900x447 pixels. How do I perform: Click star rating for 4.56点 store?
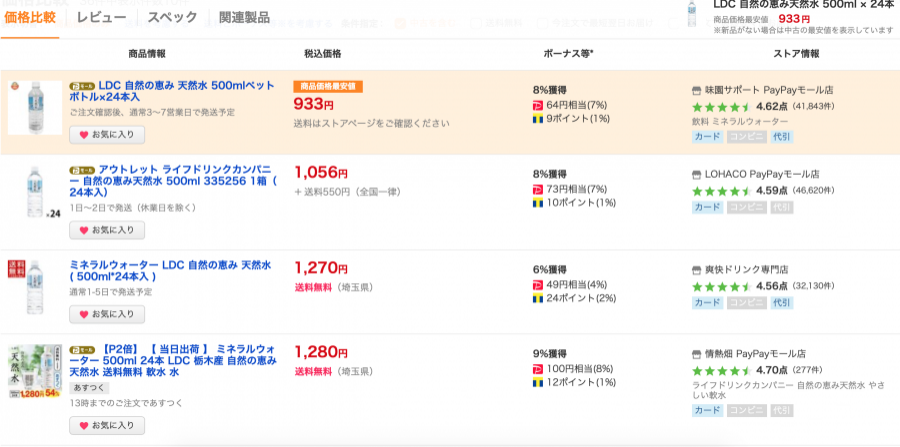[721, 286]
